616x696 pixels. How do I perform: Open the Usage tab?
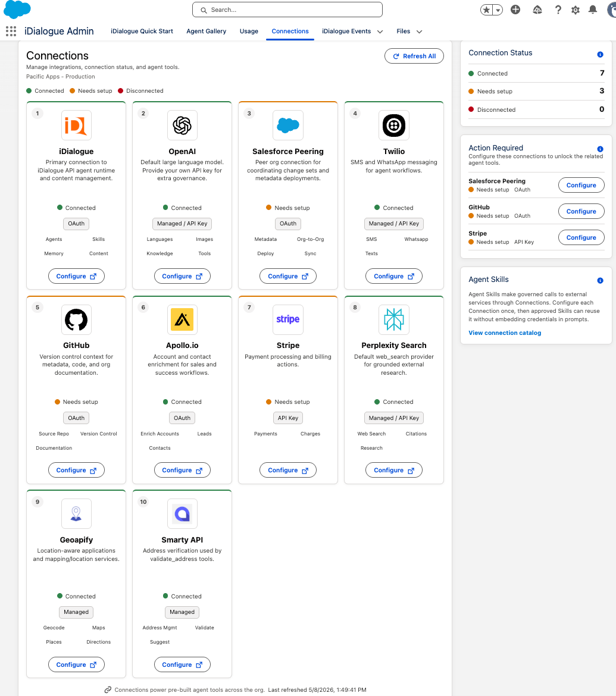click(x=249, y=31)
